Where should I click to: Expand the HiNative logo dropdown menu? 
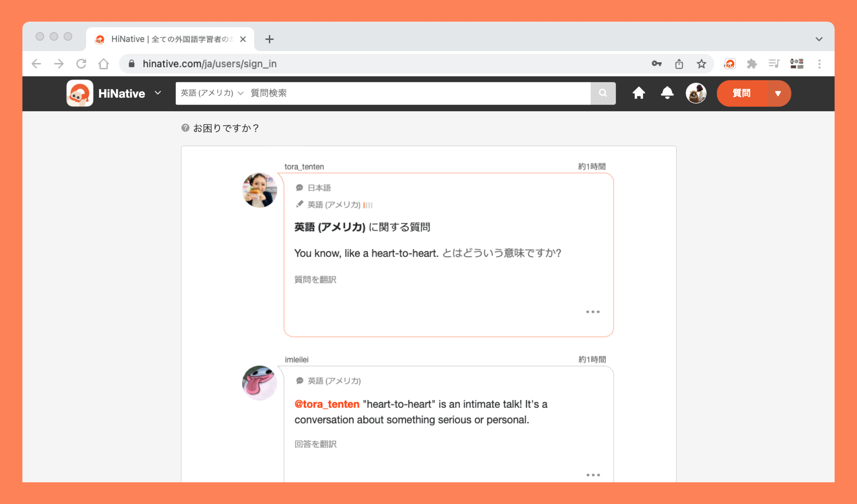point(158,93)
